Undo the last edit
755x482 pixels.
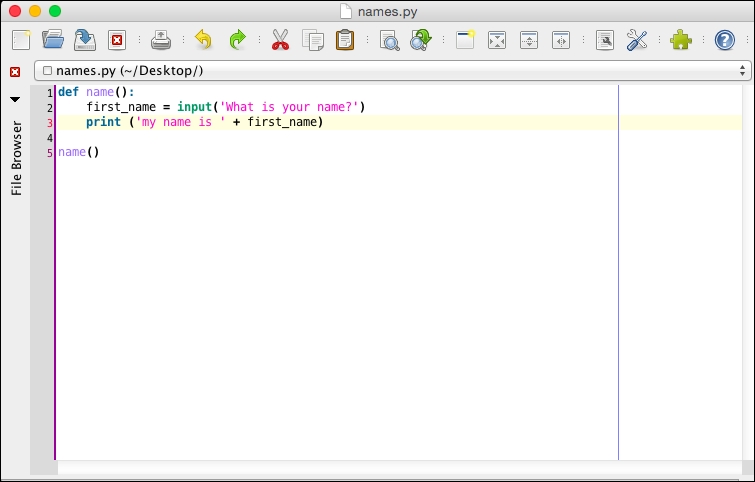(203, 39)
